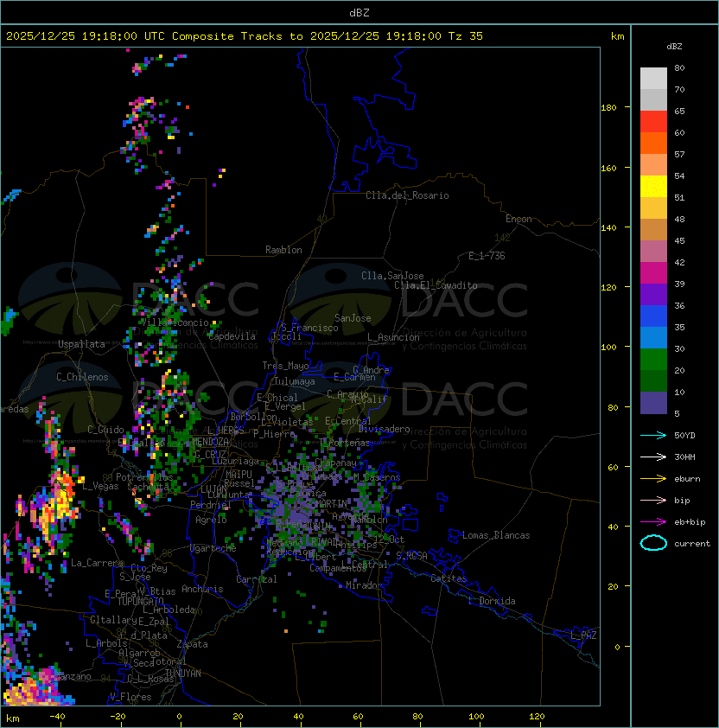This screenshot has width=719, height=728.
Task: Click the Tres_Mayo label
Action: (x=285, y=366)
